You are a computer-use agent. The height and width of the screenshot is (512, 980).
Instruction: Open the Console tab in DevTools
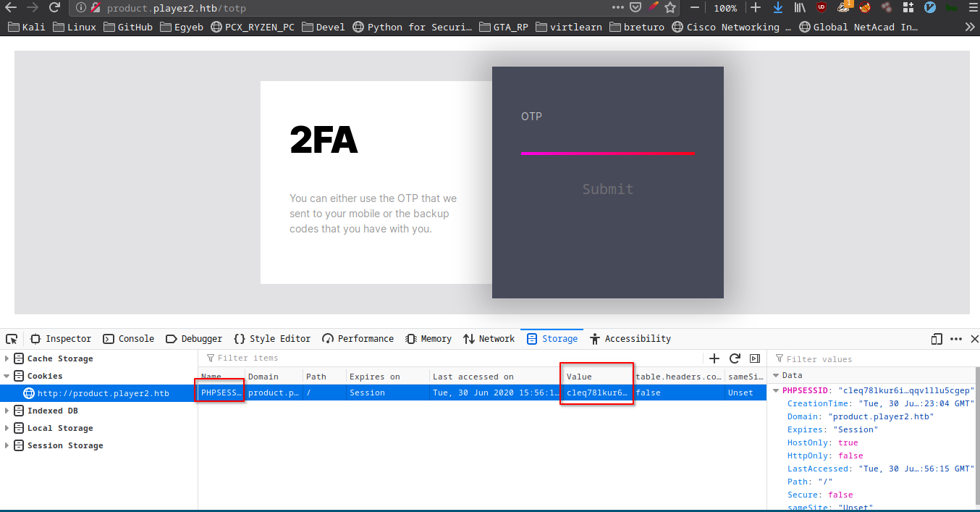click(129, 339)
